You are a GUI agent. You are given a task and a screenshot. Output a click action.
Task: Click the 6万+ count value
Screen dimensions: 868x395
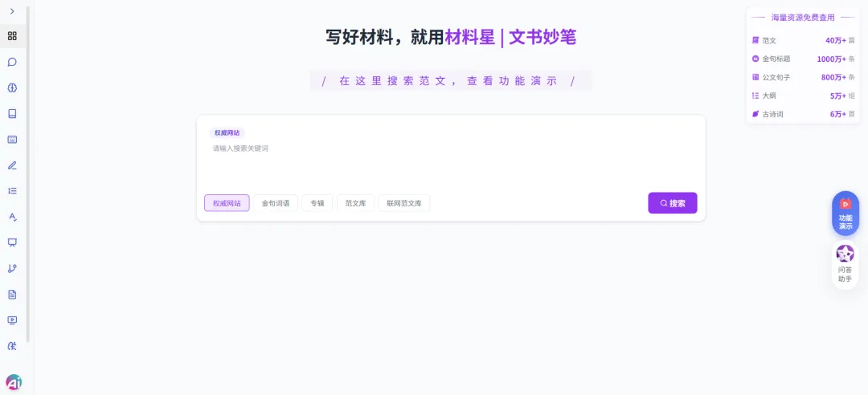point(838,114)
